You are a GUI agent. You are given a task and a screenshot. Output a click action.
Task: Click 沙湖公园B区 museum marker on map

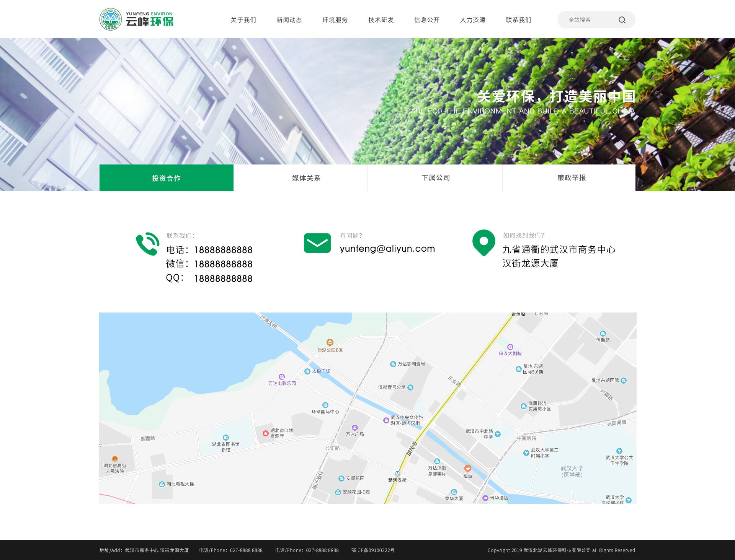tap(330, 342)
